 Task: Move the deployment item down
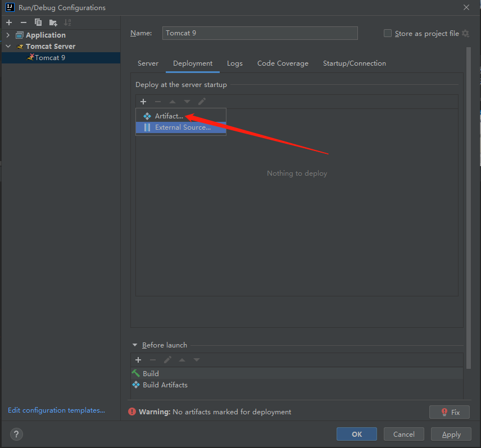coord(187,102)
